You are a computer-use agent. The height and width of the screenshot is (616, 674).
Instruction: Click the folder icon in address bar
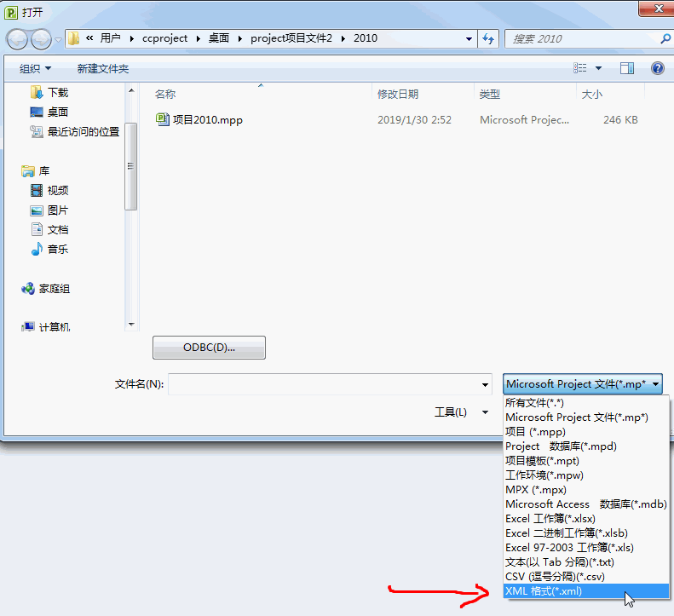click(x=74, y=38)
